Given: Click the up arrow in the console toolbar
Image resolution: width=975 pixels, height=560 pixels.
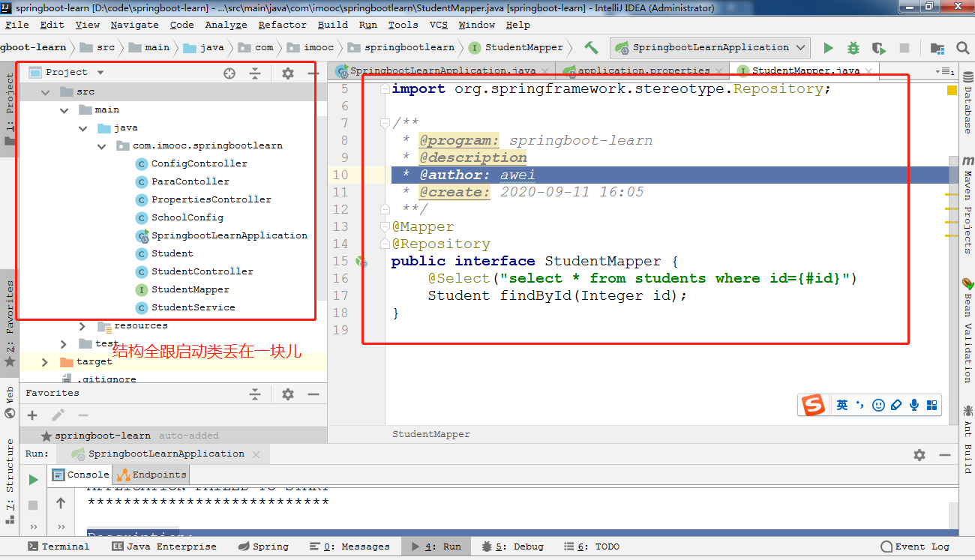Looking at the screenshot, I should [x=61, y=503].
